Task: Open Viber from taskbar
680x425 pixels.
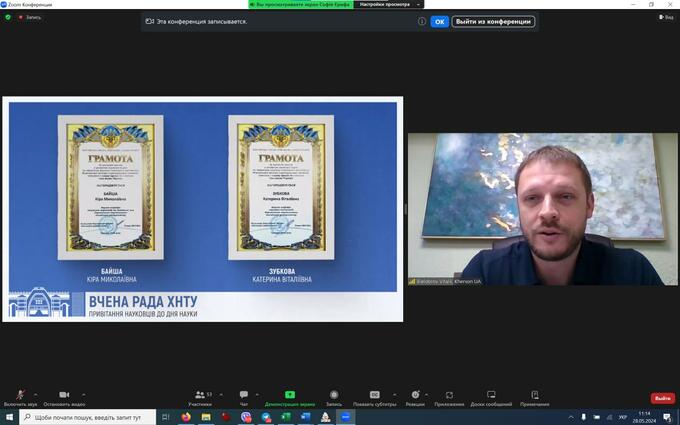Action: (x=246, y=417)
